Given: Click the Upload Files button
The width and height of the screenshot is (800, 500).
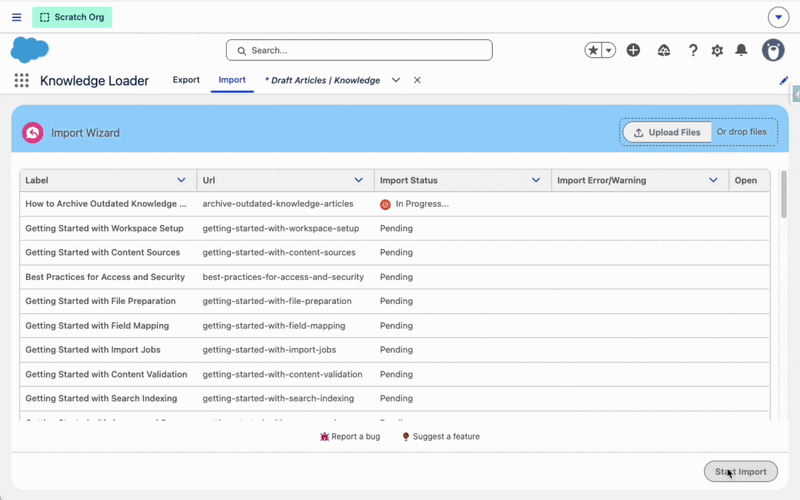Looking at the screenshot, I should [x=667, y=132].
